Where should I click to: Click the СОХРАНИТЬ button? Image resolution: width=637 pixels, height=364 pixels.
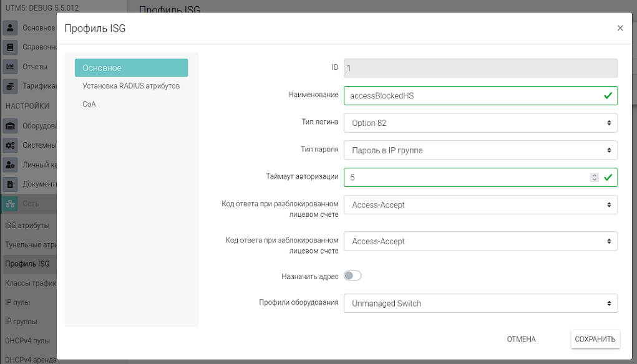click(x=595, y=339)
